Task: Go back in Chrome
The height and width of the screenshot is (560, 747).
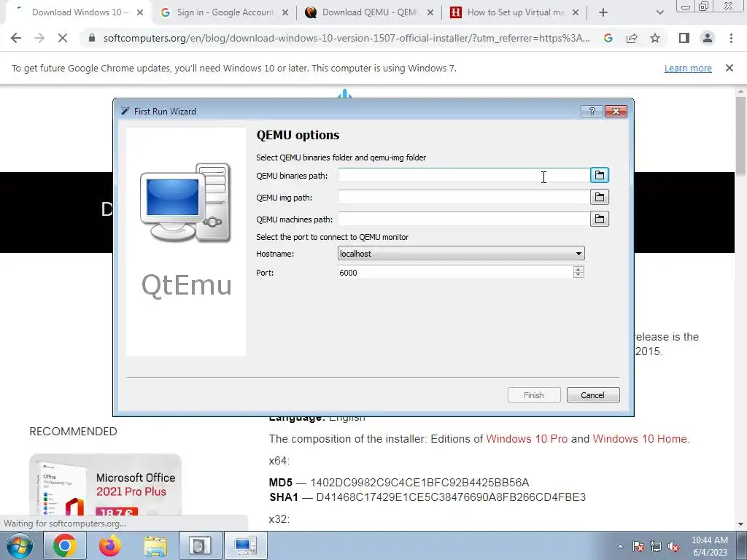Action: click(16, 38)
